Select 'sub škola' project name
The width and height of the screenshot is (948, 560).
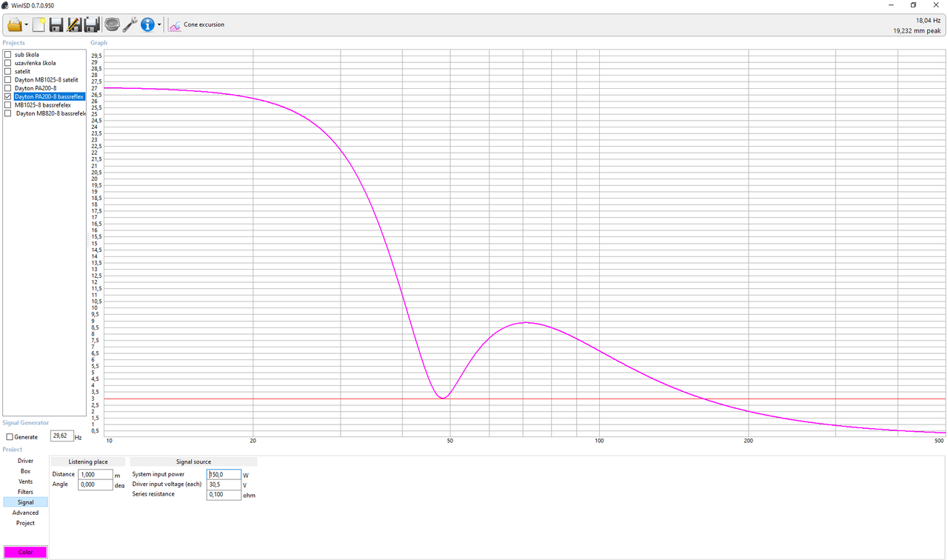point(27,55)
